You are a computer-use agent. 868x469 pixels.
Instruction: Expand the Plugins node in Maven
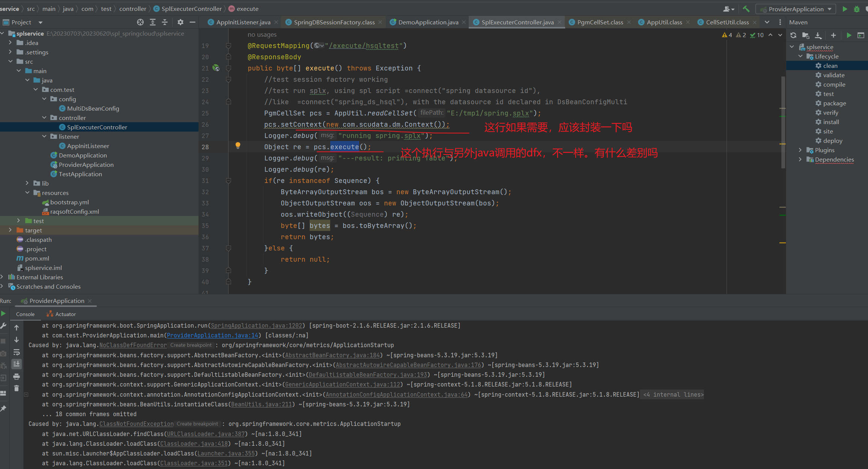(x=800, y=150)
